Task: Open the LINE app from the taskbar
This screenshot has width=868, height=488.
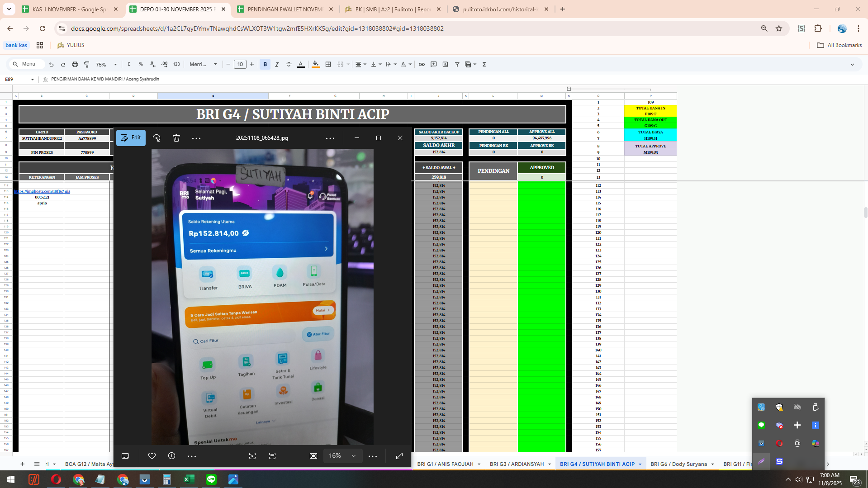Action: (x=211, y=479)
